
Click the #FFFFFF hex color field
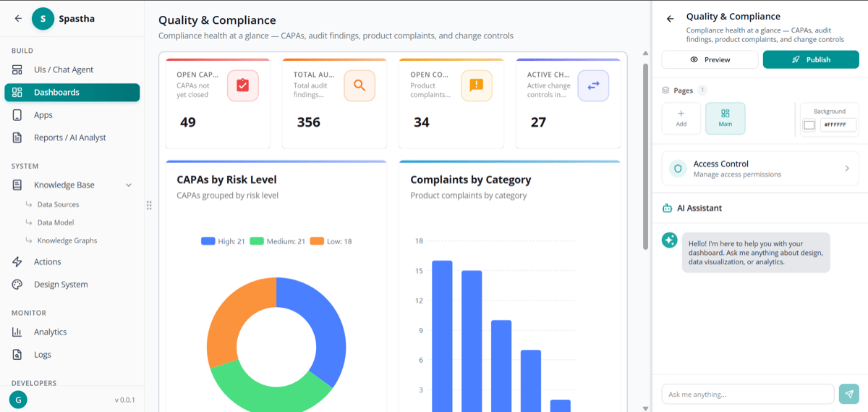[838, 125]
